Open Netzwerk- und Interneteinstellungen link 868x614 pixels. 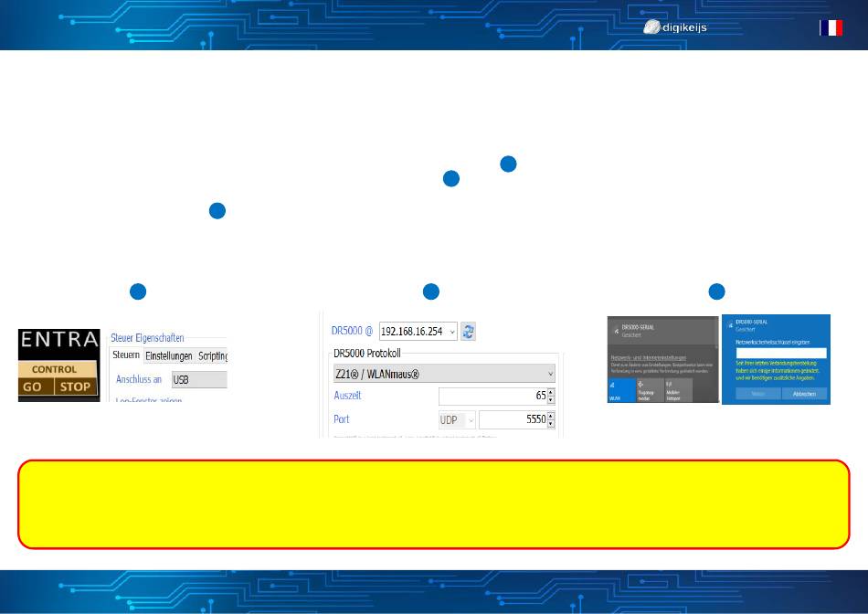coord(646,358)
